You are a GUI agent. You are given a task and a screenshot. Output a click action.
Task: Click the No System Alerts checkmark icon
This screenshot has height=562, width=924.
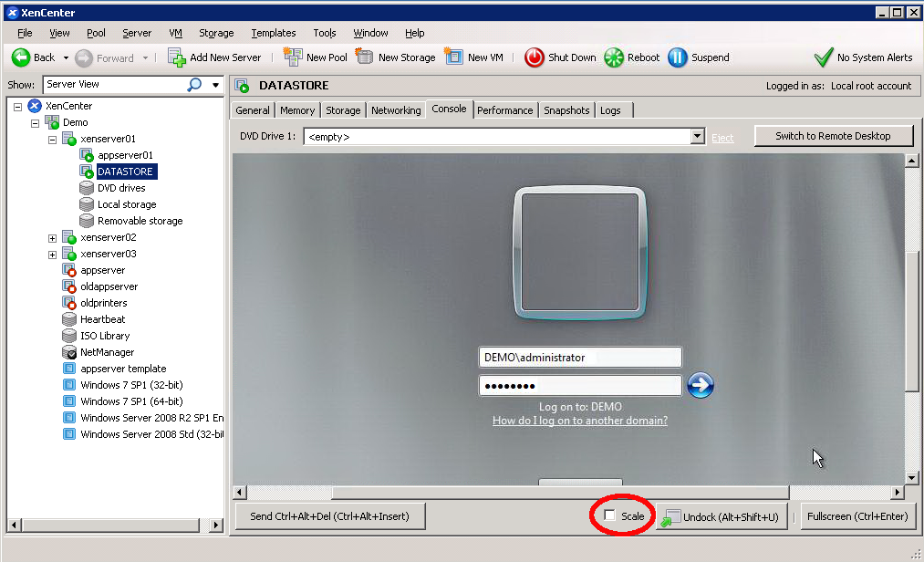824,57
